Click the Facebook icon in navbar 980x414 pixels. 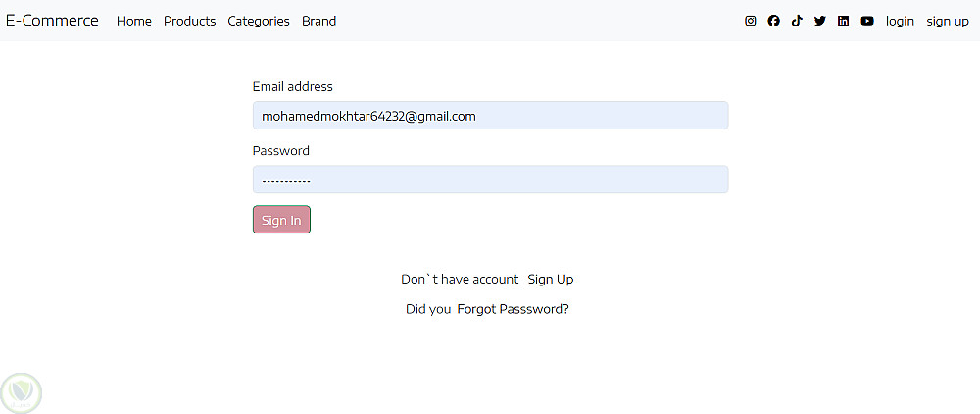[774, 21]
